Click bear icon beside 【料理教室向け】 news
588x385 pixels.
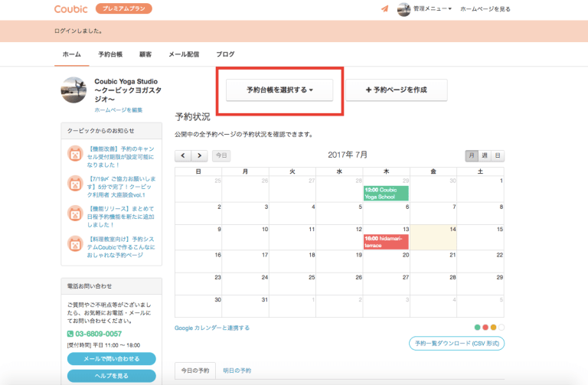tap(75, 244)
